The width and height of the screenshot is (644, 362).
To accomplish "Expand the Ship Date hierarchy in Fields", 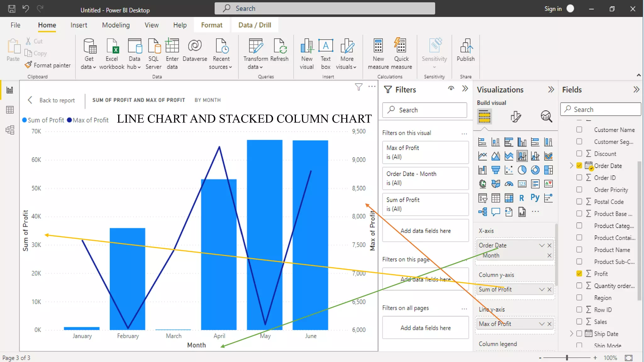I will [x=571, y=334].
